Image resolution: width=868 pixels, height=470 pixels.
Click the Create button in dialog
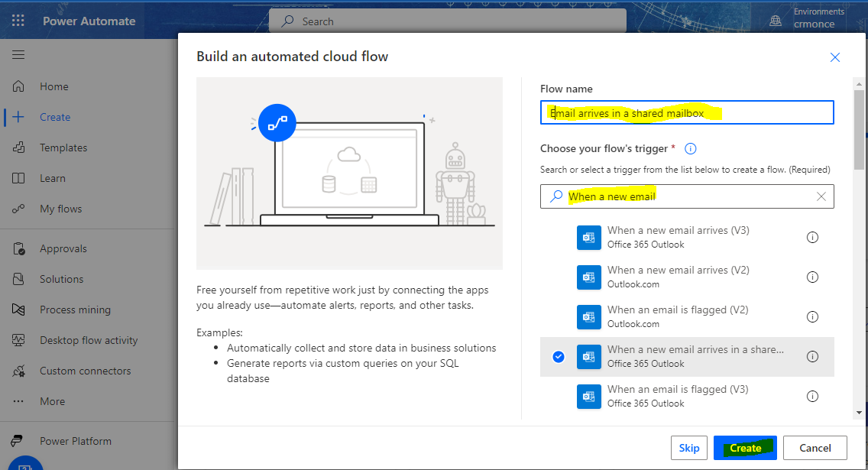coord(745,448)
